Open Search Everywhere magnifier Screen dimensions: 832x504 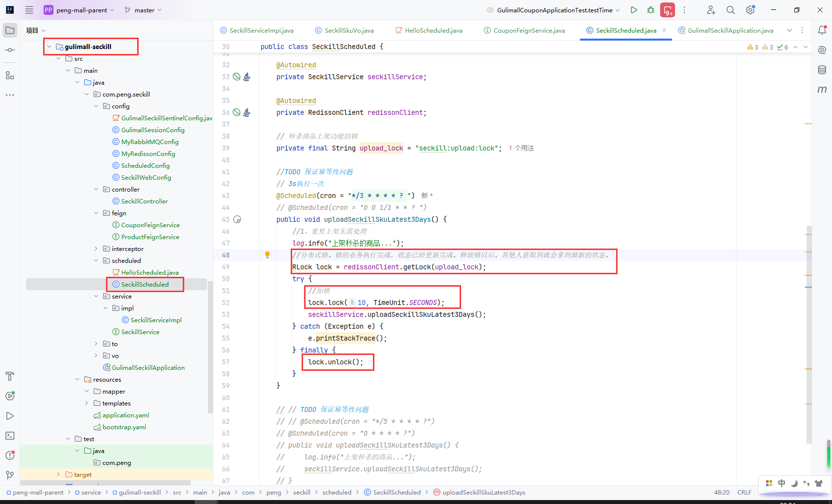pyautogui.click(x=730, y=10)
